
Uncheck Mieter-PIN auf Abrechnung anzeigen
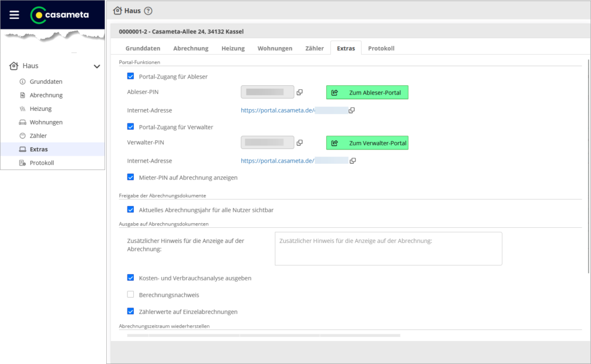[x=130, y=178]
